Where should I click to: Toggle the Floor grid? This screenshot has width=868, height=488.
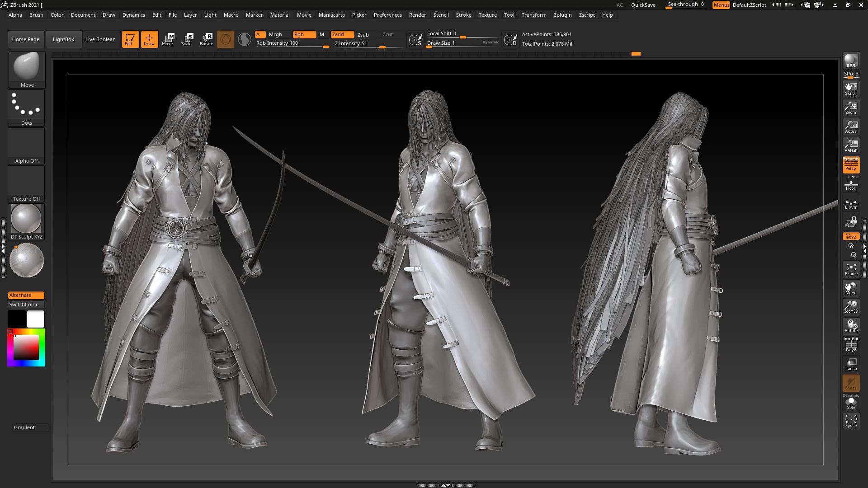tap(851, 184)
